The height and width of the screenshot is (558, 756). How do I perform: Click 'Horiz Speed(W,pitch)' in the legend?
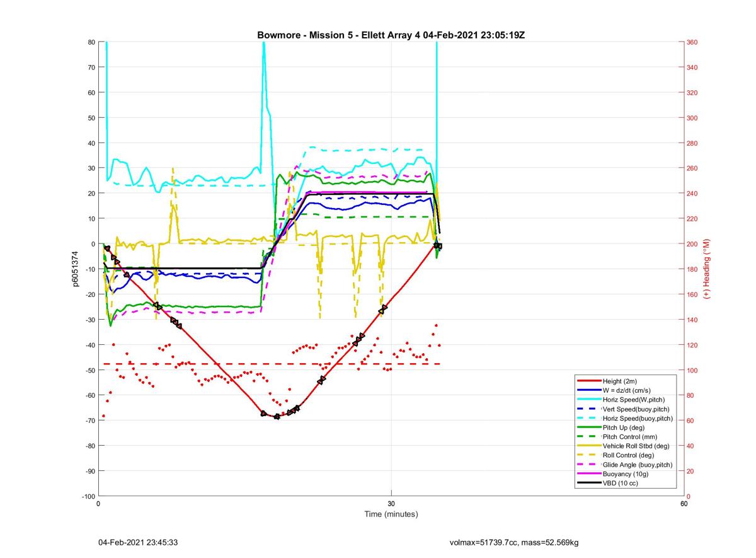[x=634, y=399]
